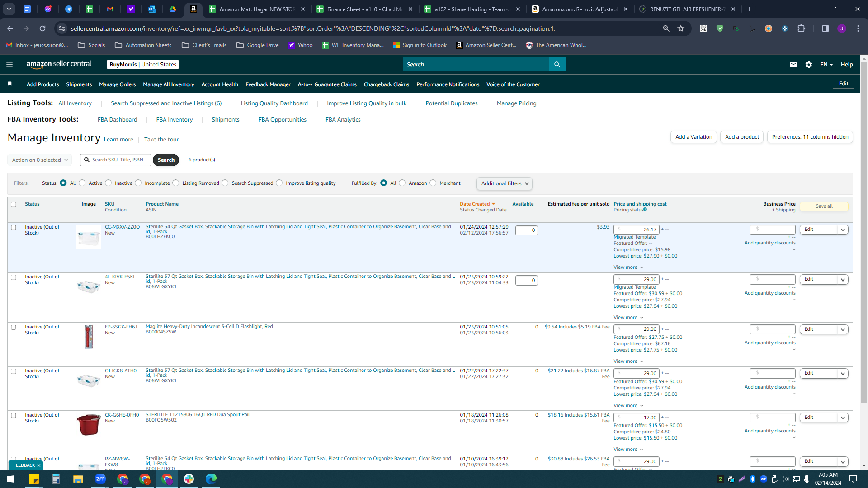Click the page vertical scrollbar

[864, 232]
